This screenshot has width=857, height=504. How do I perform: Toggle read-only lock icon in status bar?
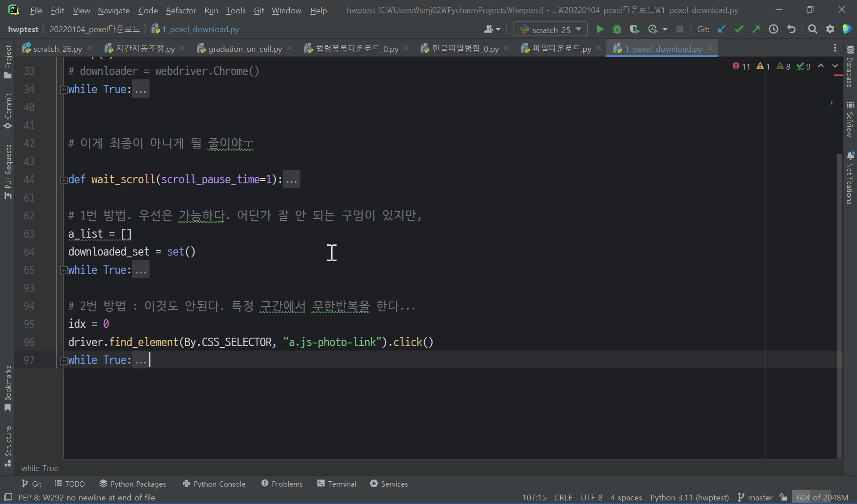coord(783,497)
